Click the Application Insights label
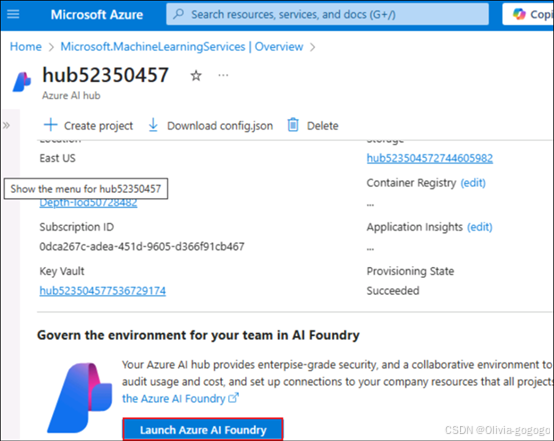554x441 pixels. point(414,227)
